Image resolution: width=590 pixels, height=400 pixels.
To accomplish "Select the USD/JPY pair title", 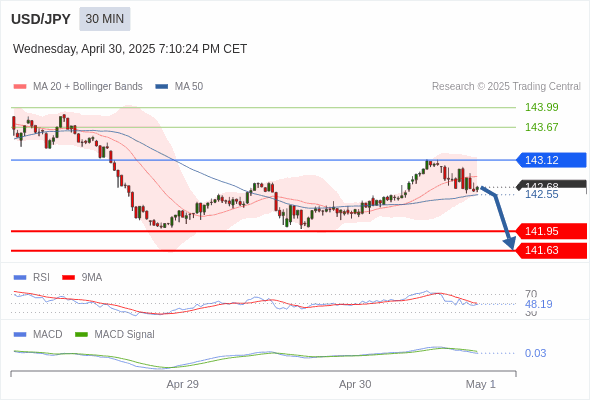I will (41, 19).
